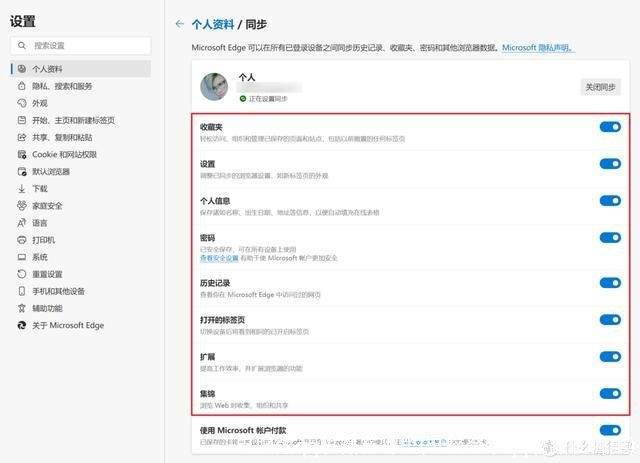Click the 开始、主页和新建标签页 icon
640x463 pixels.
tap(22, 120)
